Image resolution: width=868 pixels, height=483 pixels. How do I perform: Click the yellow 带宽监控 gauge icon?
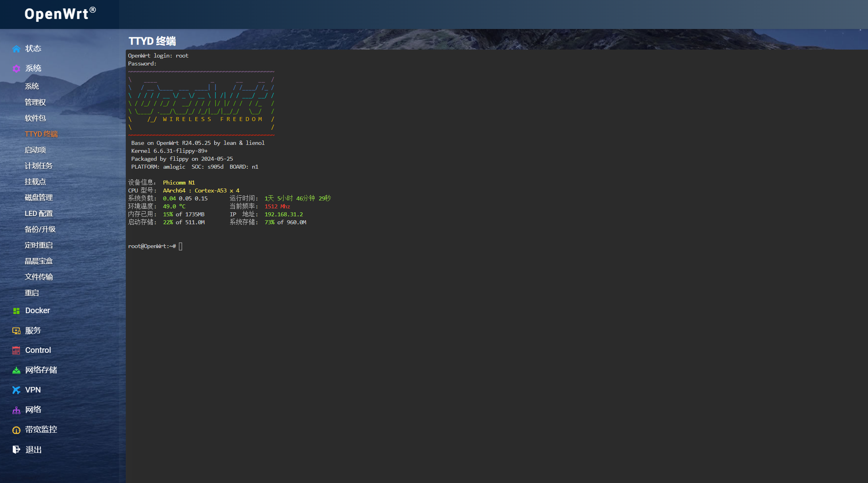(16, 430)
